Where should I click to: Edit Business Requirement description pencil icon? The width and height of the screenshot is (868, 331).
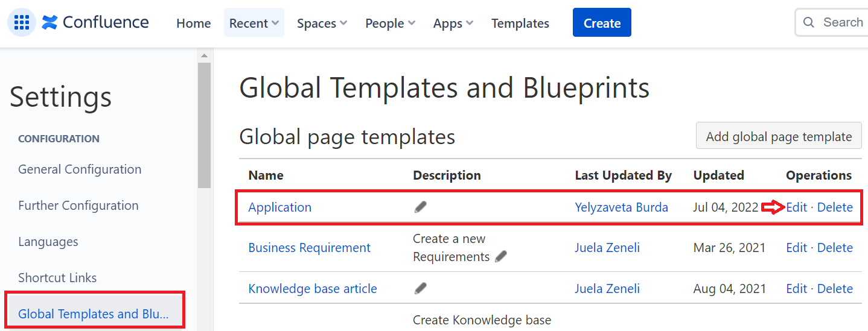click(x=500, y=257)
